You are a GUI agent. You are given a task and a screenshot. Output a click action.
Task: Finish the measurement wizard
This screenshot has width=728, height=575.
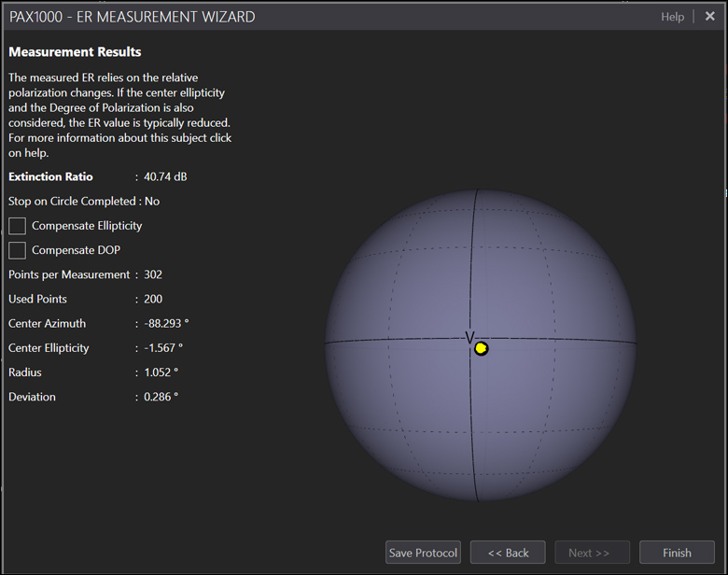click(x=677, y=553)
